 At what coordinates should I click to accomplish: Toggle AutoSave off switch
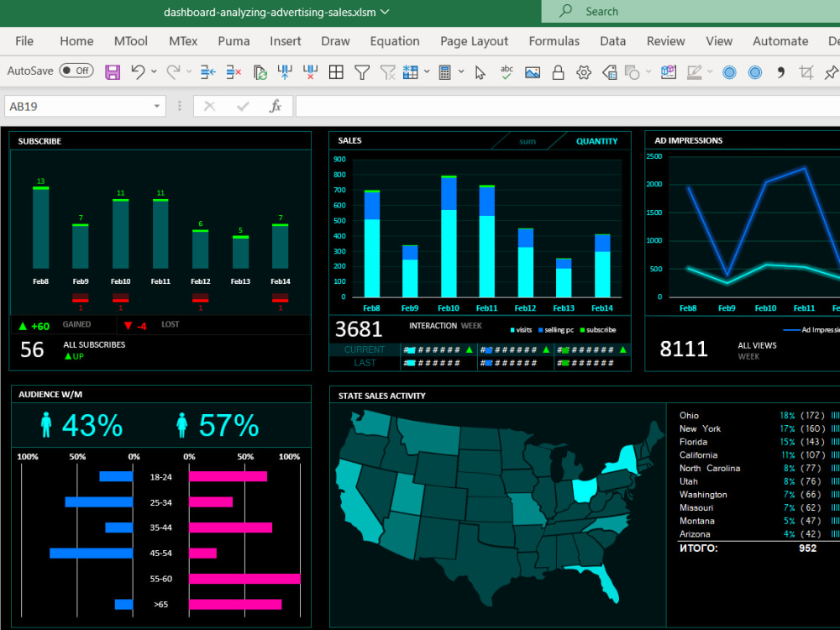pyautogui.click(x=76, y=71)
